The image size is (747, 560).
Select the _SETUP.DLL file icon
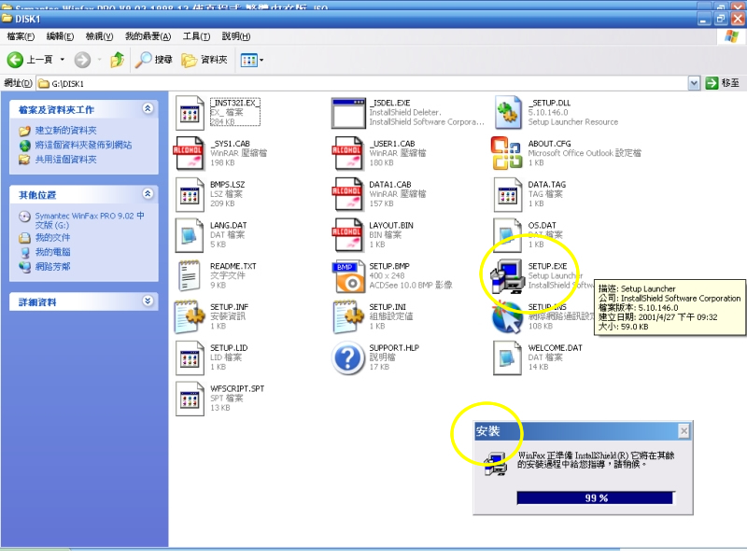click(507, 113)
